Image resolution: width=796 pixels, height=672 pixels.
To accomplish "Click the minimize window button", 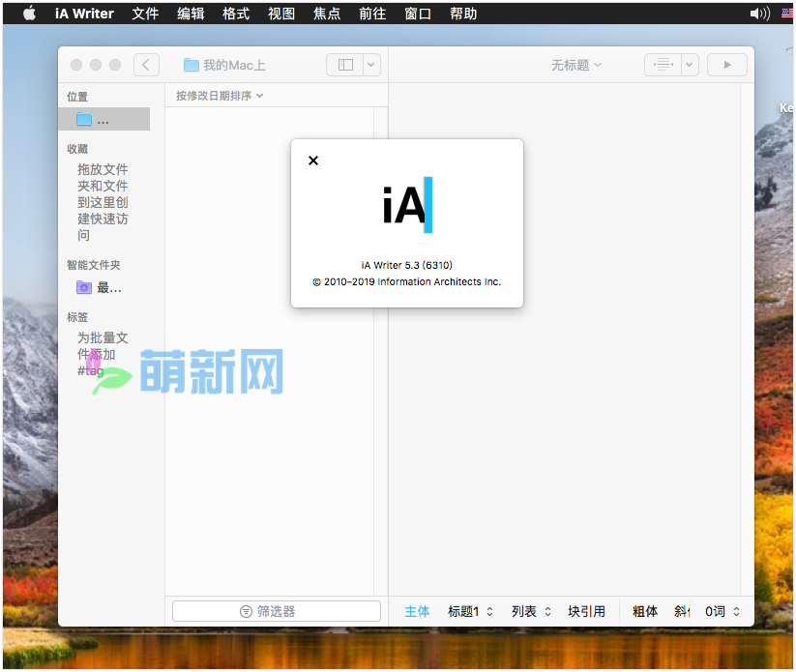I will click(96, 65).
